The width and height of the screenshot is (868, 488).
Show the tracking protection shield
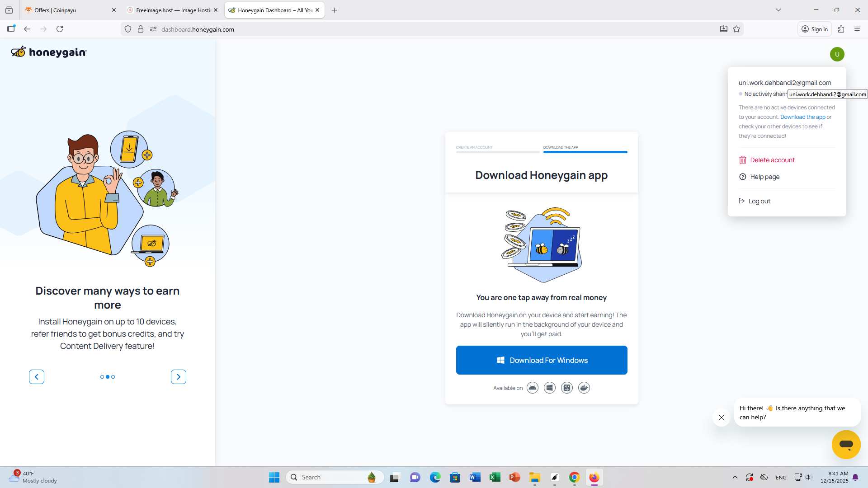[x=128, y=29]
